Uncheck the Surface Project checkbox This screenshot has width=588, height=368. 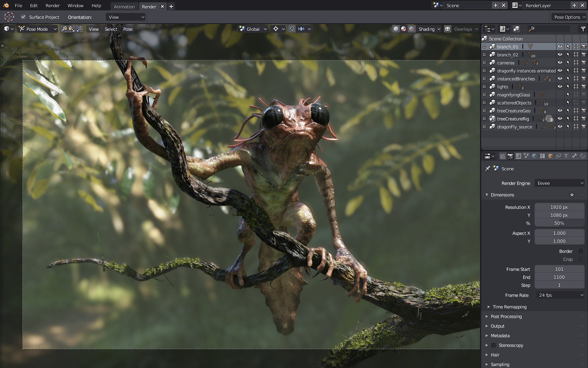click(23, 17)
